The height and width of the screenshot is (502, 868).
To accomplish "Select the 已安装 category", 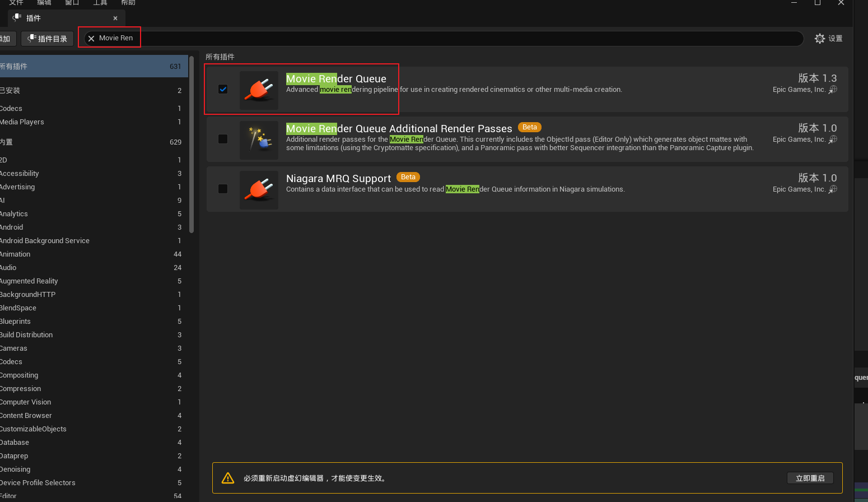I will 94,91.
